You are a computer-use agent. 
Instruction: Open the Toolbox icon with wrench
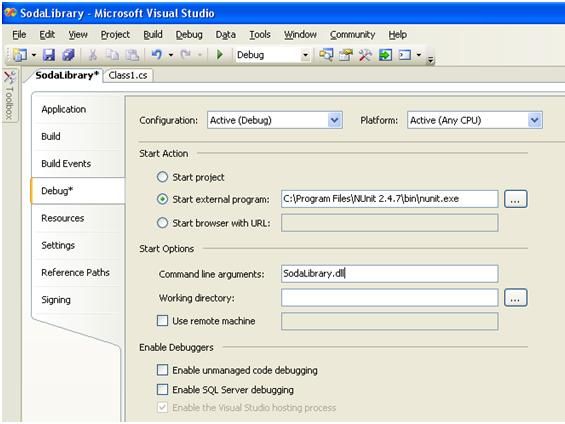(365, 55)
